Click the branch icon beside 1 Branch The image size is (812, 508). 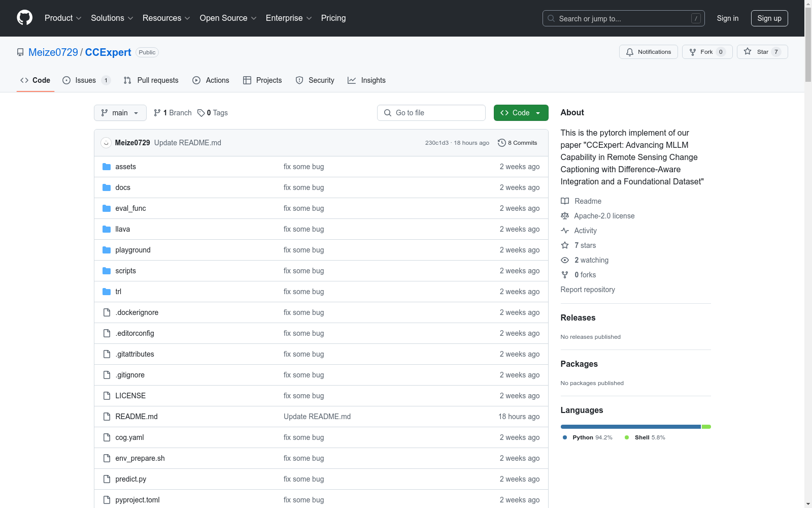pos(157,113)
